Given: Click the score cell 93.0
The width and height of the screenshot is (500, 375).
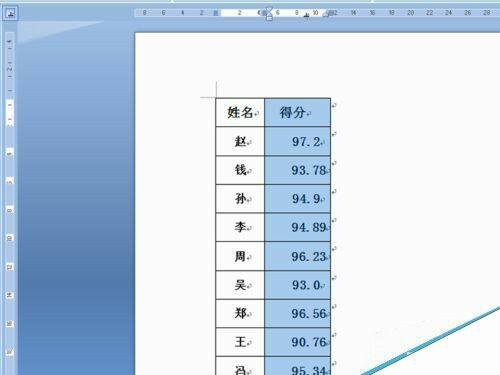Looking at the screenshot, I should (x=297, y=285).
